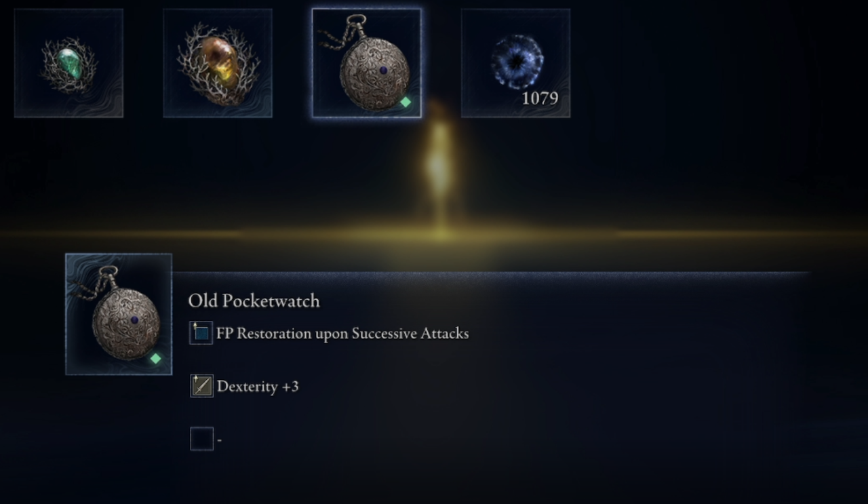Click the horizontal golden light streak
Viewport: 868px width, 504px height.
pos(434,234)
